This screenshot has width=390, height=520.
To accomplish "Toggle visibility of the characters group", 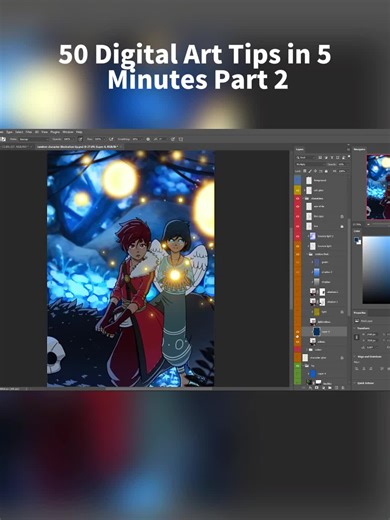I will click(x=297, y=199).
